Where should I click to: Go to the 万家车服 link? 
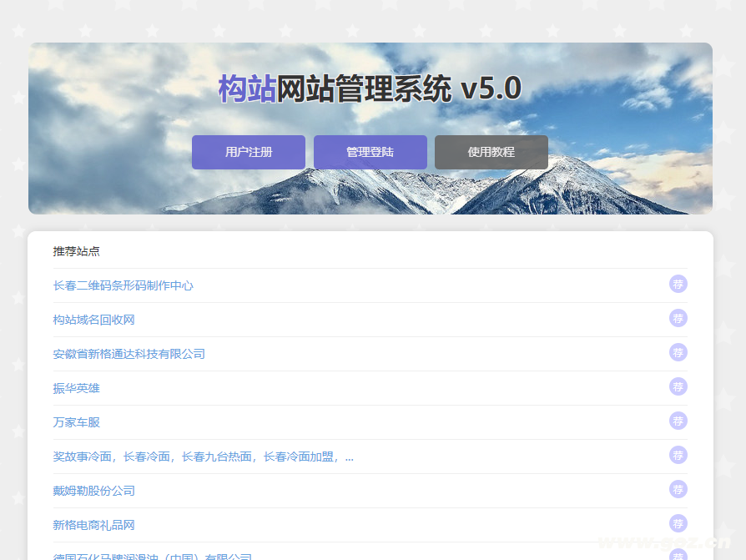point(77,422)
